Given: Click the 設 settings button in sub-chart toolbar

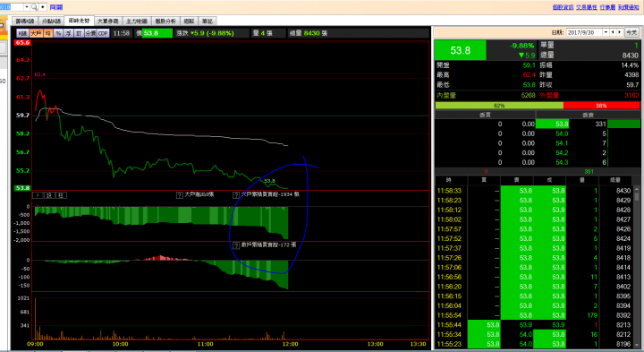Looking at the screenshot, I should tap(49, 195).
